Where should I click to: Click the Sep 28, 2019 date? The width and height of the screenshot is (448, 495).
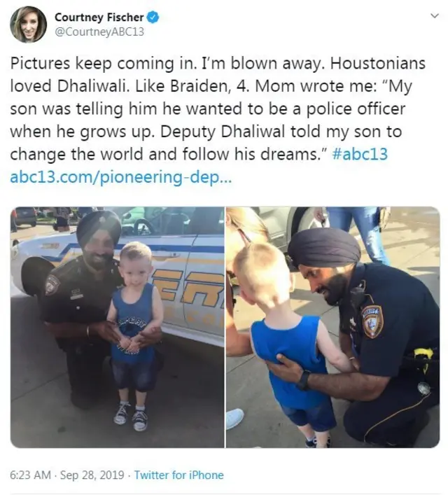(x=92, y=475)
